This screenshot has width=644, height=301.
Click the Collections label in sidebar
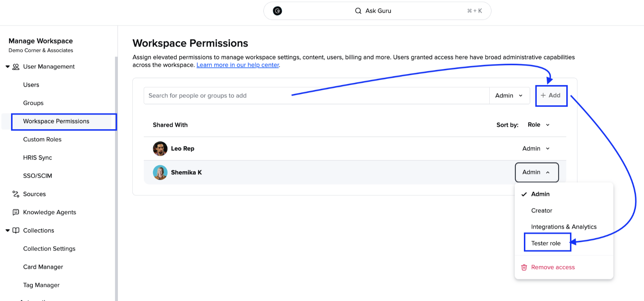39,230
